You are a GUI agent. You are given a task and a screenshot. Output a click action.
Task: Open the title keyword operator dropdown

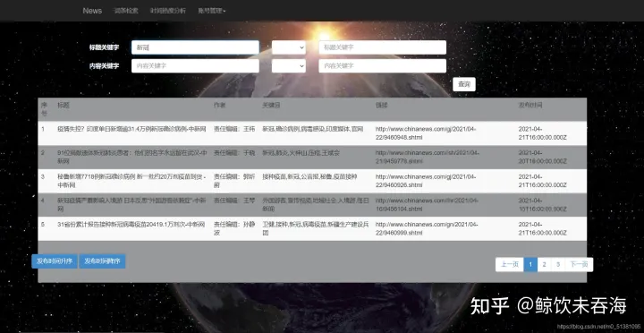[x=289, y=47]
